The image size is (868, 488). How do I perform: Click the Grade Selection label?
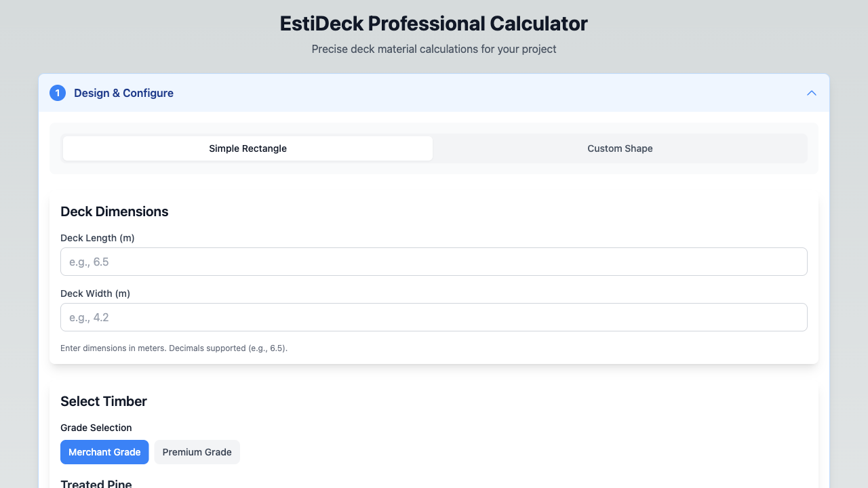(x=96, y=428)
